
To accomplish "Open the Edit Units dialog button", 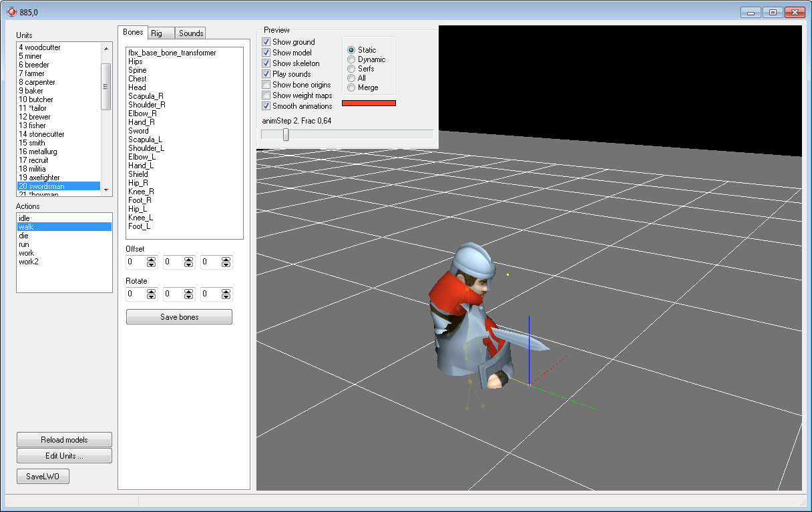I will [x=64, y=456].
